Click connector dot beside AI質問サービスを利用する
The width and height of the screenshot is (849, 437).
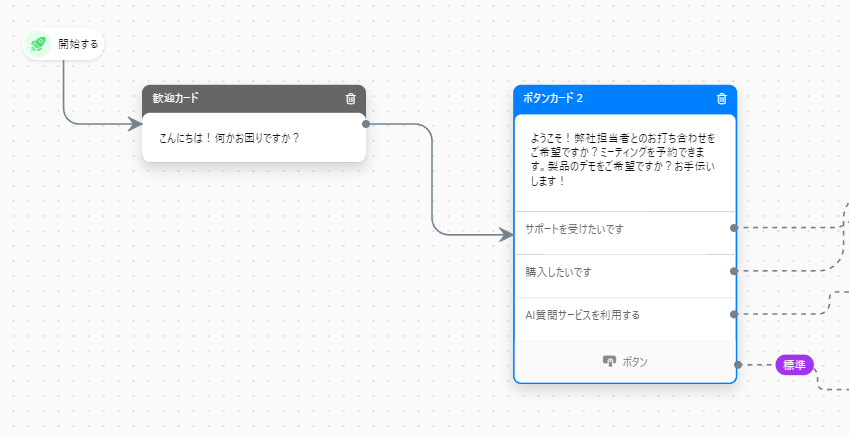[734, 315]
